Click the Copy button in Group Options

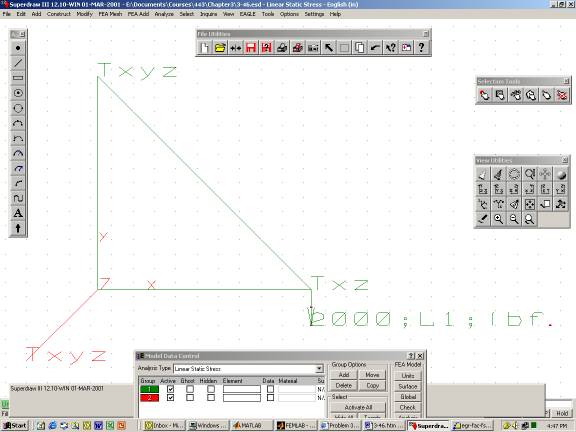click(372, 386)
